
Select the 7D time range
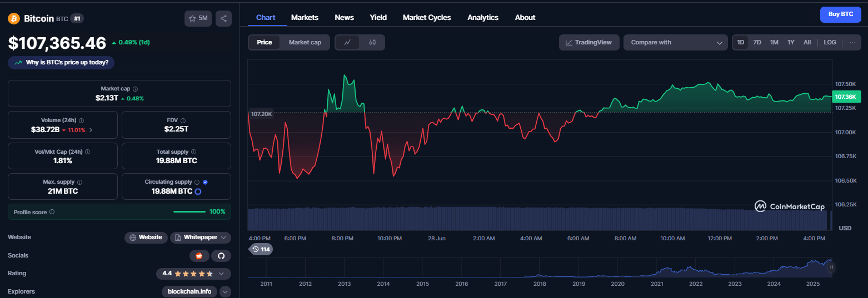(757, 42)
